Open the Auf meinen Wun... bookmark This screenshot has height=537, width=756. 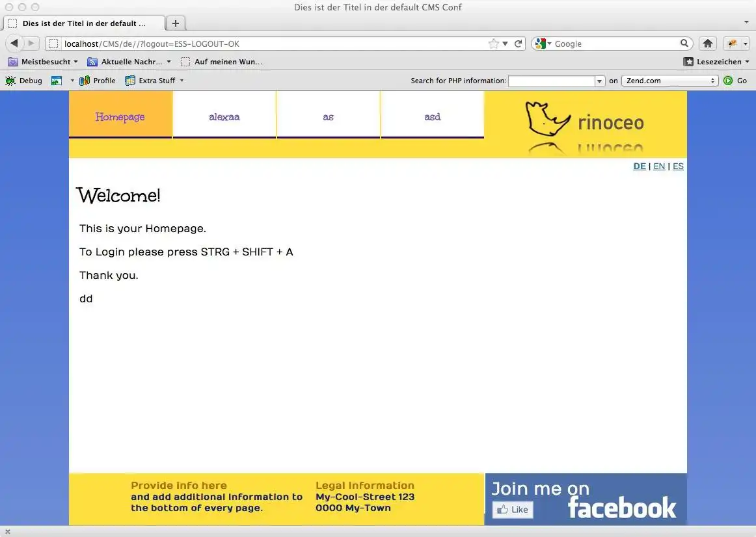click(x=221, y=62)
